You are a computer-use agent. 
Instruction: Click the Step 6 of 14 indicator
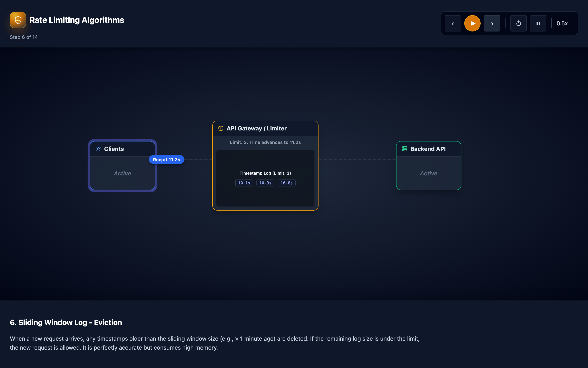(x=24, y=37)
